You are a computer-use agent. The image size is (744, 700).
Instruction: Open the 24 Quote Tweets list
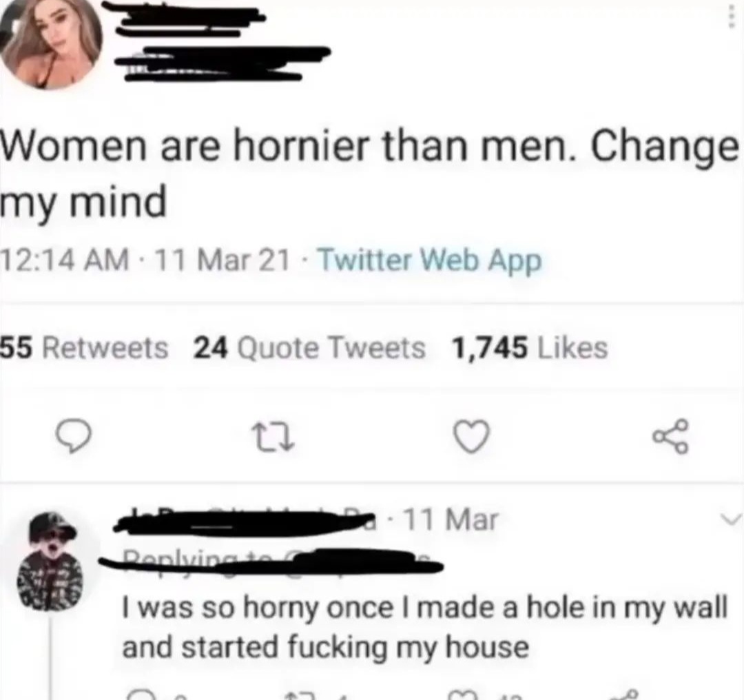click(309, 348)
